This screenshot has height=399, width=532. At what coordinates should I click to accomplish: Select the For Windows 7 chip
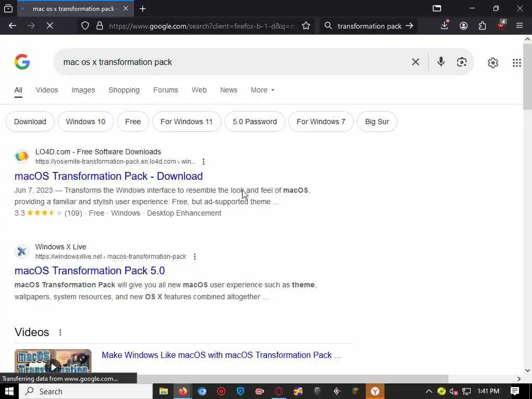coord(321,122)
